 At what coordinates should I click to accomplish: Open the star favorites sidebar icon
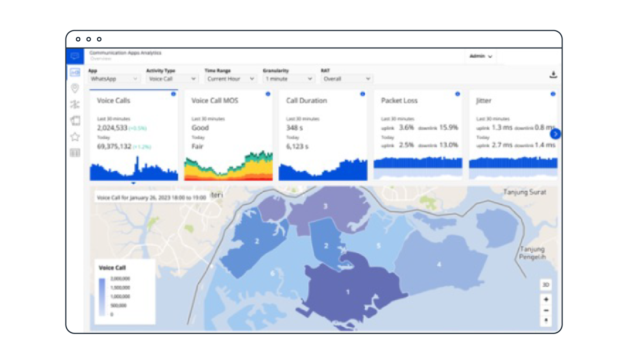[75, 137]
